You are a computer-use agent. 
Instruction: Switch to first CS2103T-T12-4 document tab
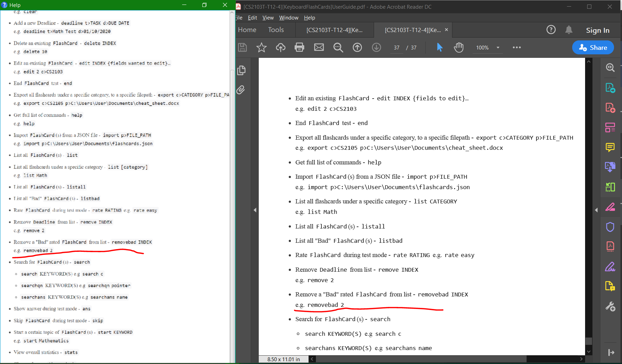(x=334, y=30)
